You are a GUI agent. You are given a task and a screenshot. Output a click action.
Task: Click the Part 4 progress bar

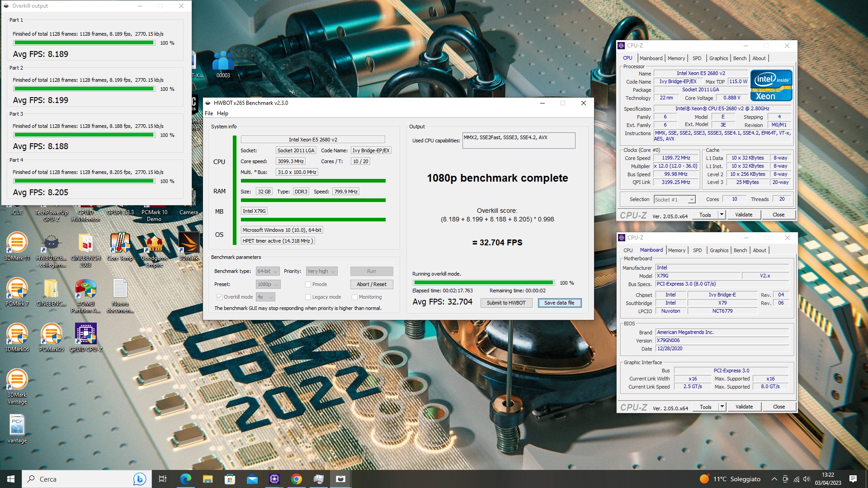coord(84,181)
